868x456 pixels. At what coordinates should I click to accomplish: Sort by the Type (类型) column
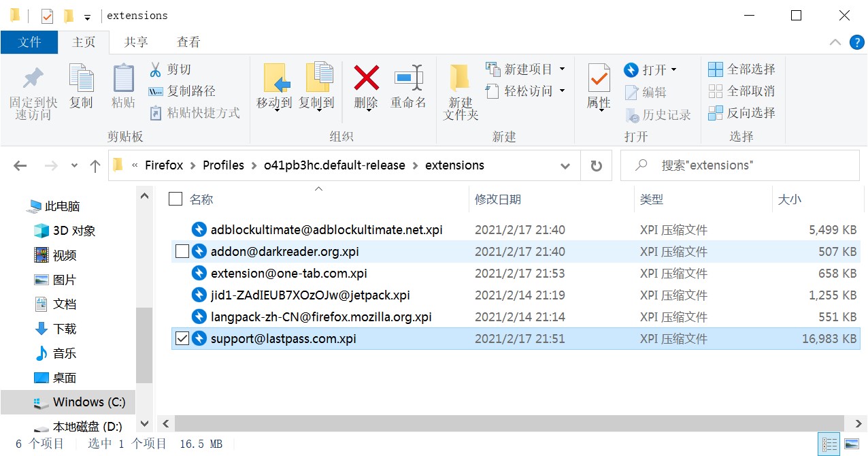[652, 199]
